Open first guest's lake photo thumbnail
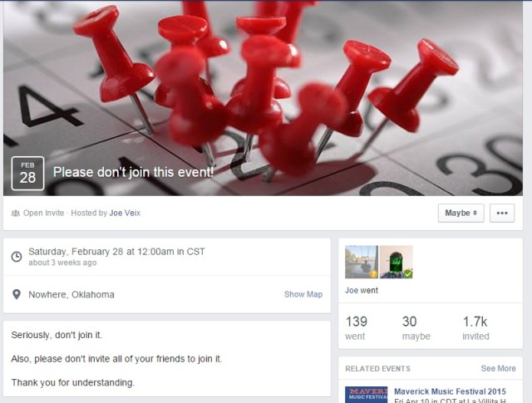The image size is (532, 403). [362, 262]
